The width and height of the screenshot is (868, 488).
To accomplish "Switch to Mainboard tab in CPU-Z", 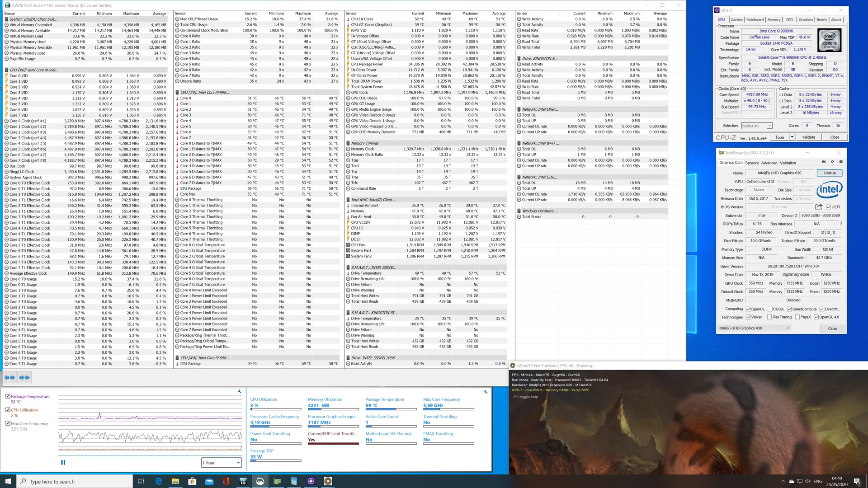I will (x=755, y=19).
